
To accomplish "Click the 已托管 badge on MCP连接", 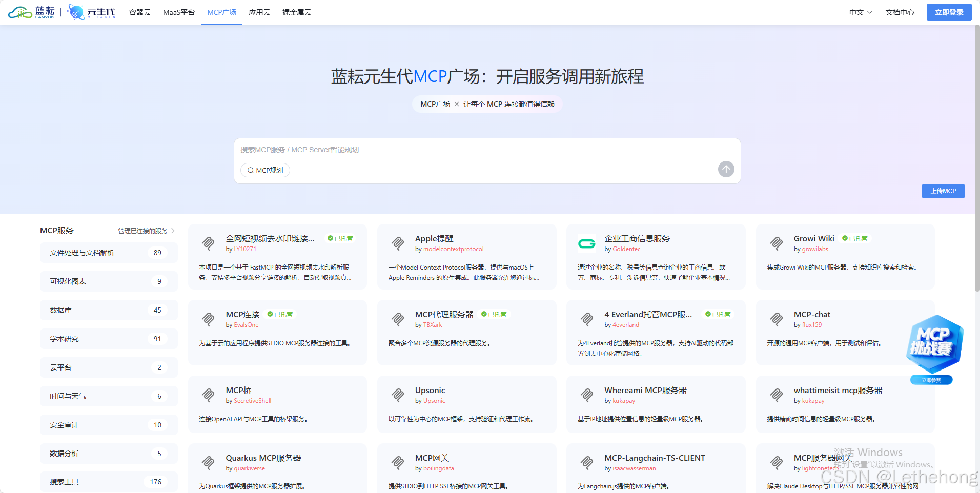I will (280, 315).
